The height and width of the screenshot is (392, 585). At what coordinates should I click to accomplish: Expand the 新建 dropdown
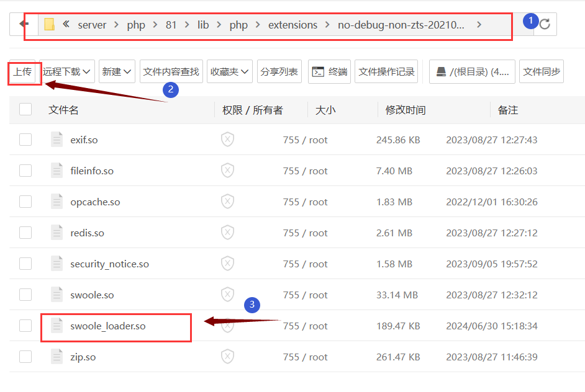pyautogui.click(x=116, y=71)
